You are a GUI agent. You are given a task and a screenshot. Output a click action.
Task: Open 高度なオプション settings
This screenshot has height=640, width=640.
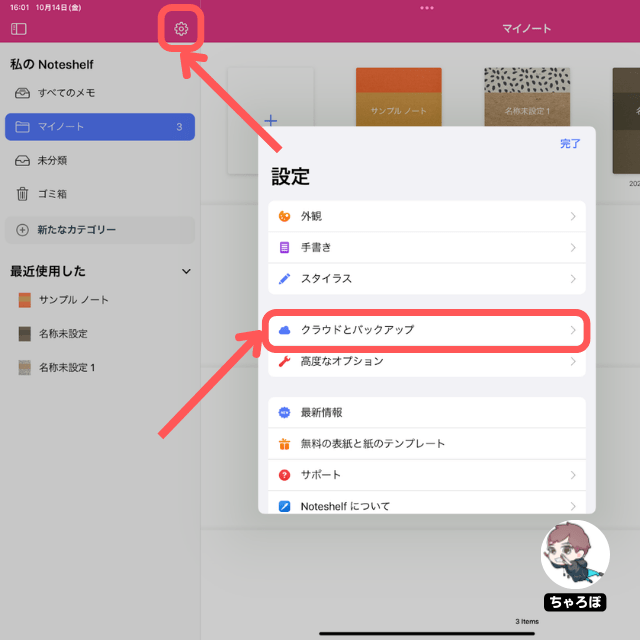427,362
